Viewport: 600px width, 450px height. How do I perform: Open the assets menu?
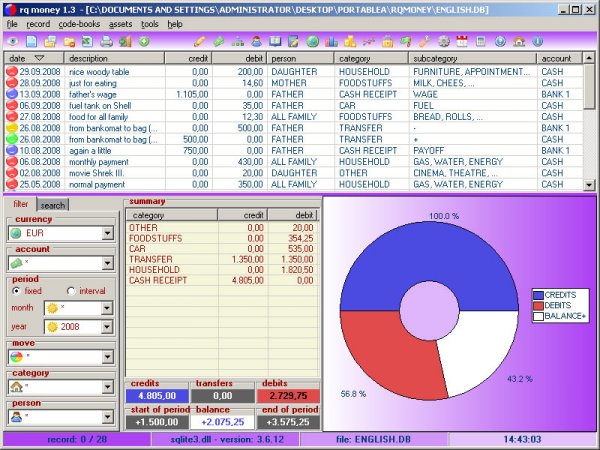pyautogui.click(x=121, y=23)
